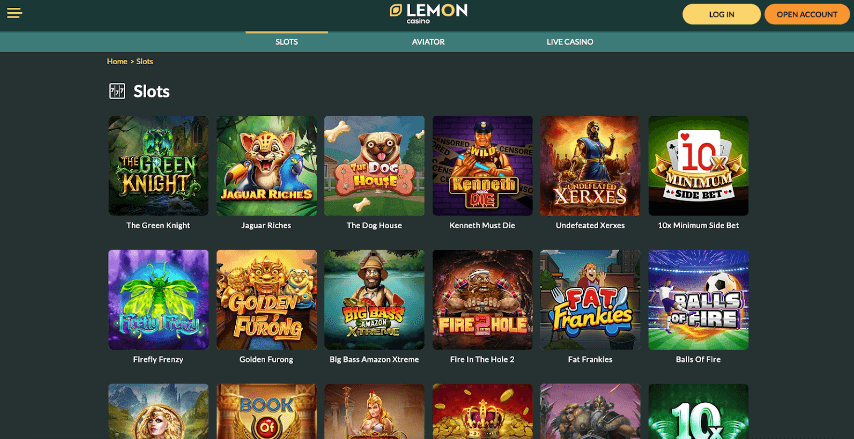Screen dimensions: 854x439
Task: Click the slot machine icon beside Slots heading
Action: coord(117,92)
